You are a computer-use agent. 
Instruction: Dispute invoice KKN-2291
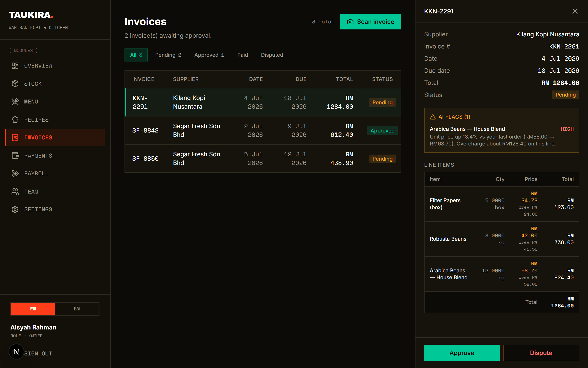point(541,353)
